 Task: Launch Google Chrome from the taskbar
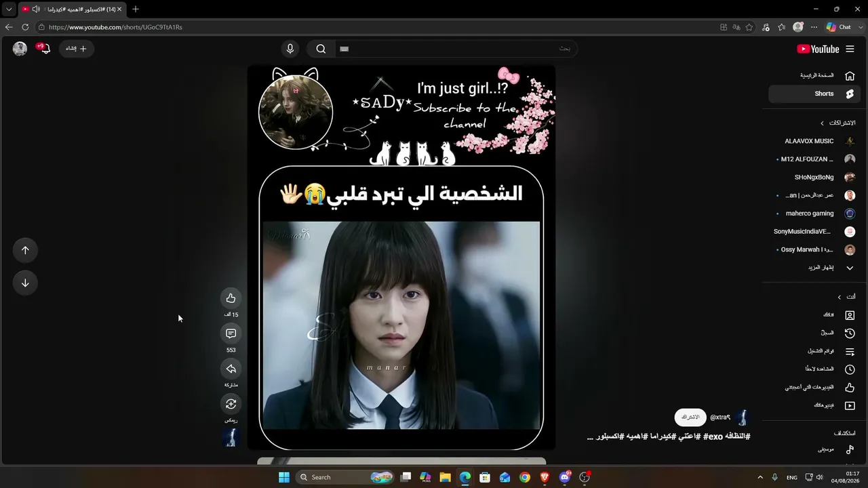pos(525,477)
